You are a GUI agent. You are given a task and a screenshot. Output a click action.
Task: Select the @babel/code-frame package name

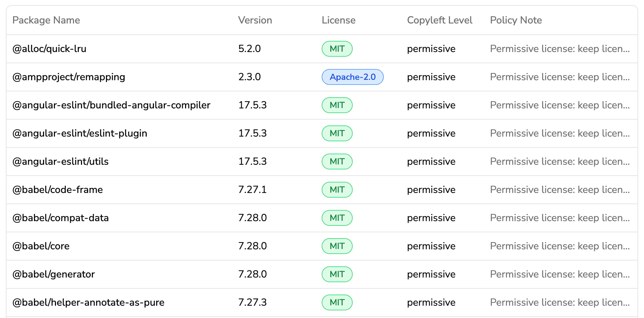(57, 190)
